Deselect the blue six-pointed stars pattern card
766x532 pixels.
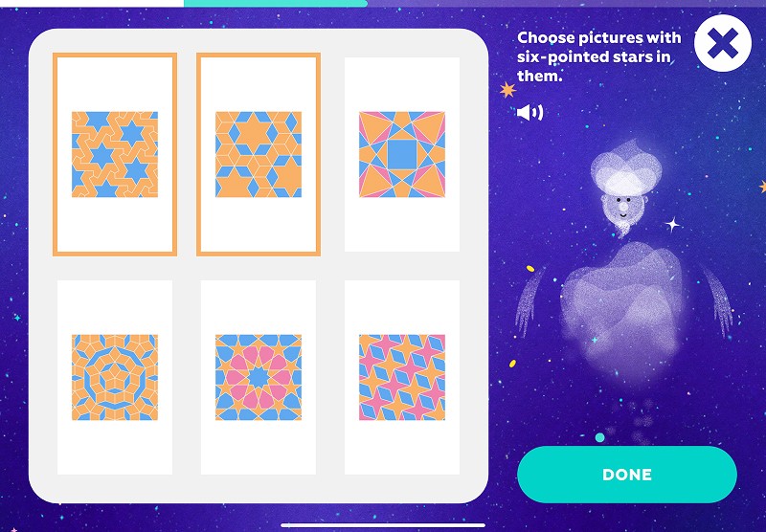tap(115, 154)
